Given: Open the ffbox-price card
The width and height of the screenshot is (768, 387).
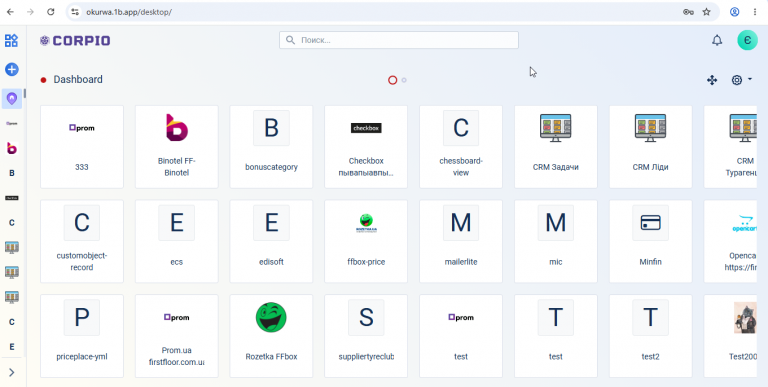Looking at the screenshot, I should point(366,242).
